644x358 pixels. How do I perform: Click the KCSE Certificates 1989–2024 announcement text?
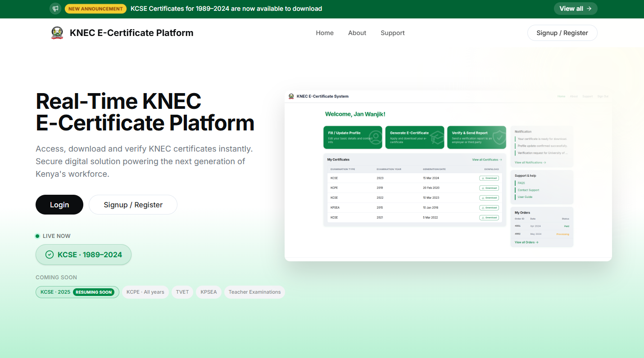coord(226,9)
